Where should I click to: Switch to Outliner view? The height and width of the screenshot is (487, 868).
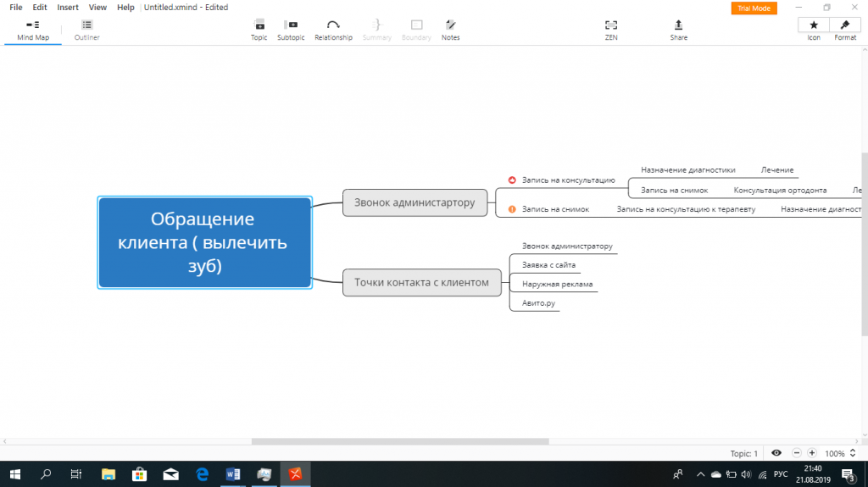[86, 29]
